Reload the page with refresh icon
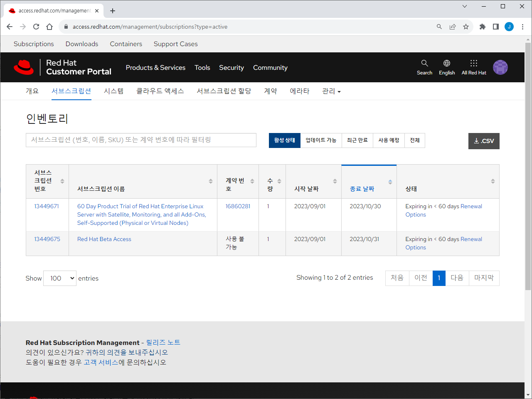The image size is (532, 399). 36,27
